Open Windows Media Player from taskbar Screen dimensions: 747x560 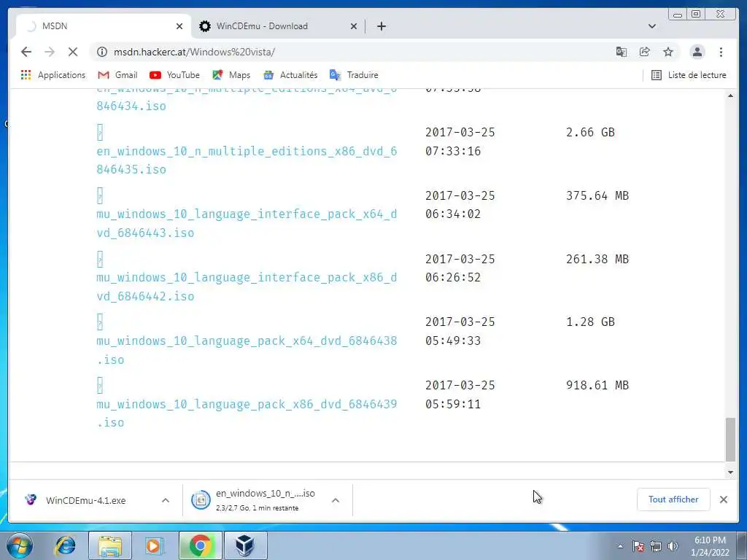(x=153, y=545)
